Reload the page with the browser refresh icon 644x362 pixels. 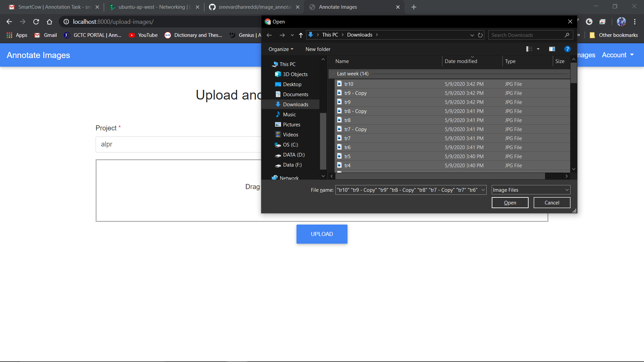[x=36, y=22]
